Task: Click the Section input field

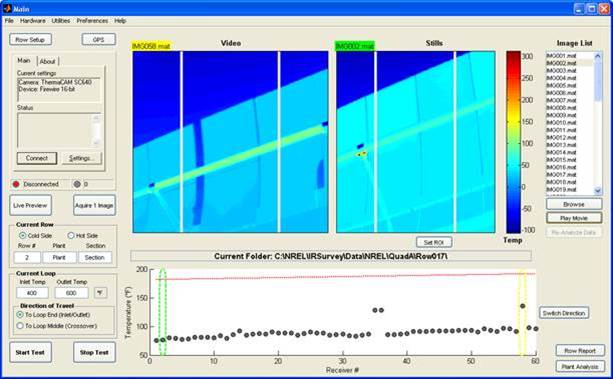Action: [95, 257]
